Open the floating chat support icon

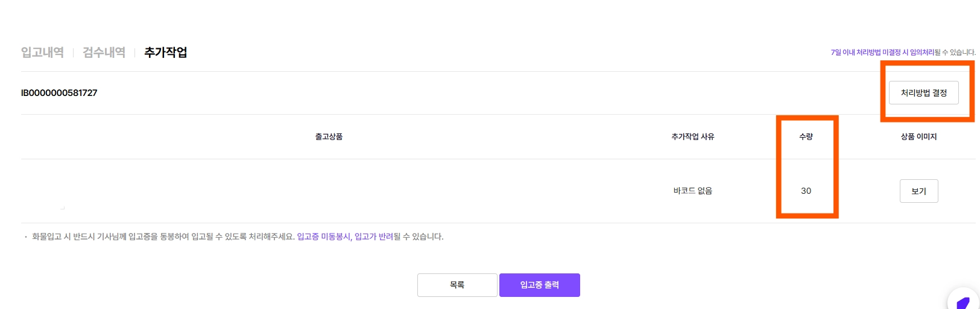(x=963, y=300)
